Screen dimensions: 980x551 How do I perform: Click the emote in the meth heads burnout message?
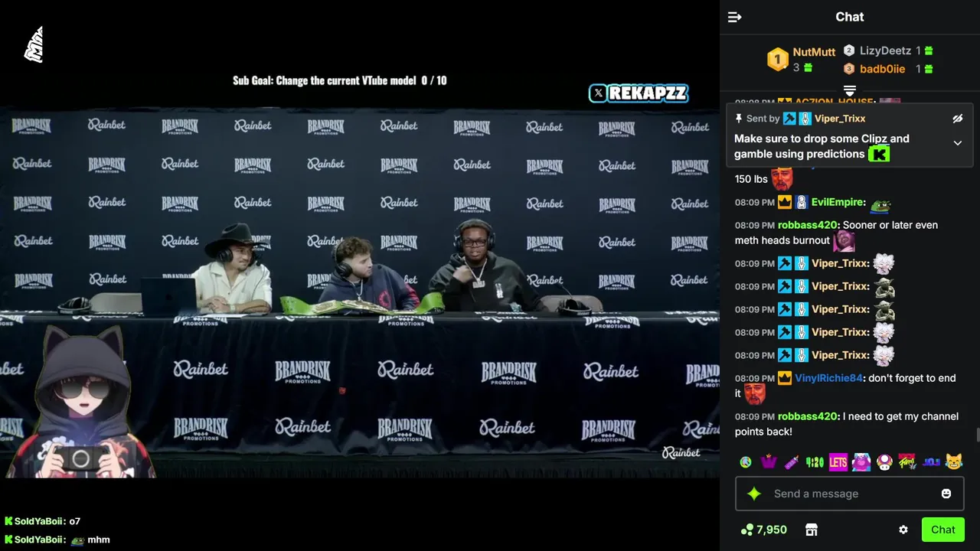(844, 240)
